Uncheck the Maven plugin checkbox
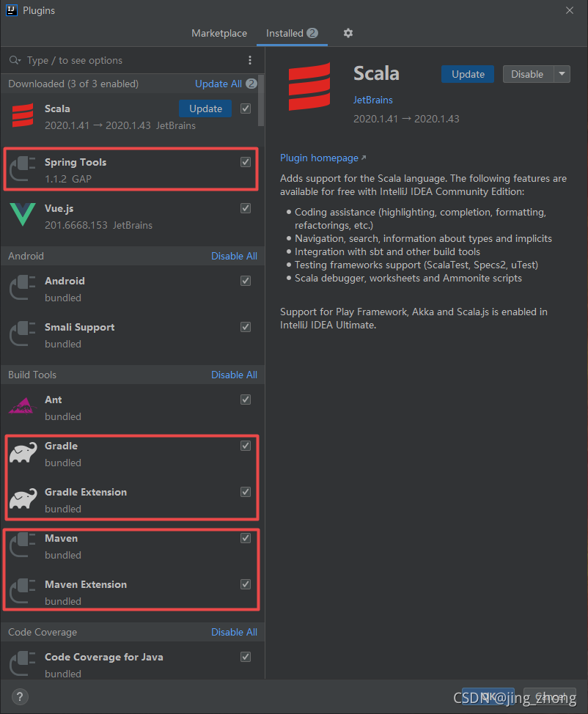This screenshot has height=714, width=588. pyautogui.click(x=246, y=538)
